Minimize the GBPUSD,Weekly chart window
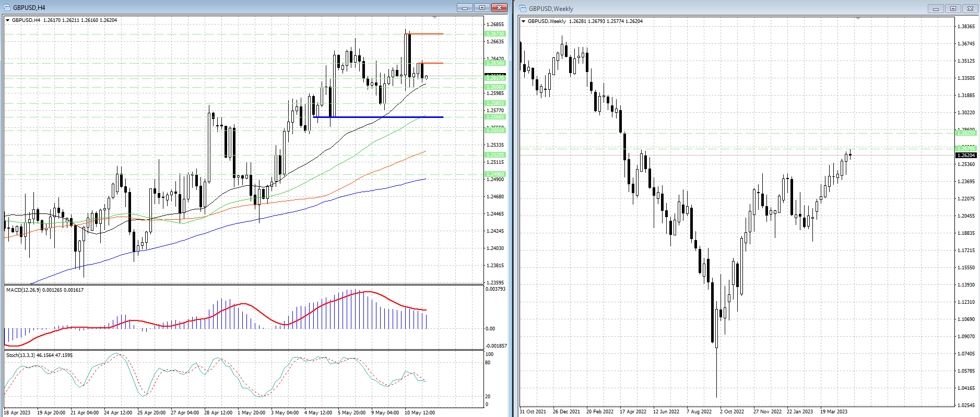This screenshot has width=980, height=417. point(936,8)
